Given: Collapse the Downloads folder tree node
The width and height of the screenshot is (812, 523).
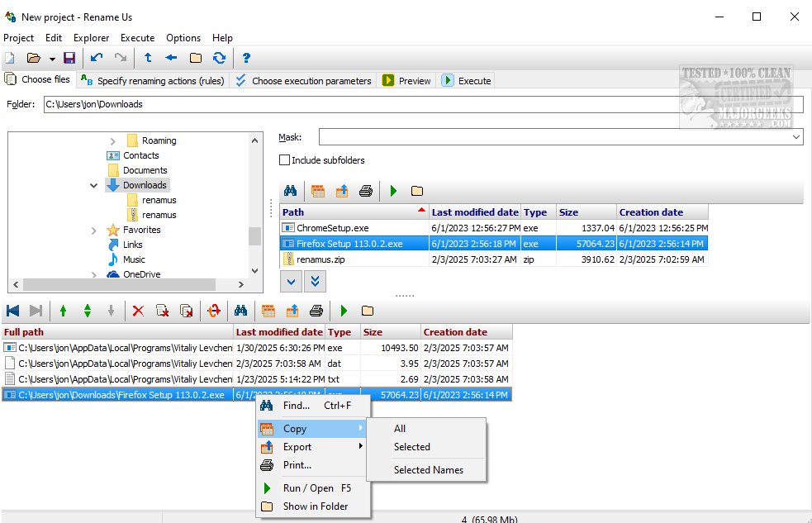Looking at the screenshot, I should tap(94, 186).
